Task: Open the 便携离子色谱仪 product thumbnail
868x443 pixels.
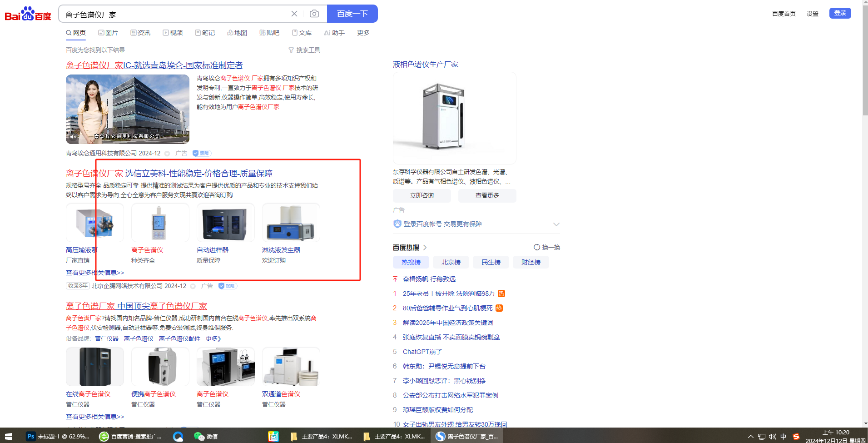Action: (160, 367)
